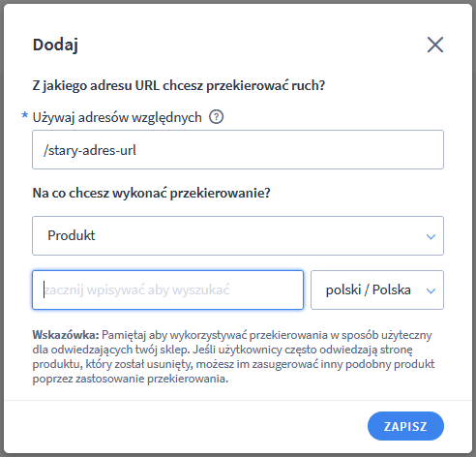Image resolution: width=476 pixels, height=457 pixels.
Task: Click the Na co chcesz wykonać przekierowanie heading
Action: pos(151,194)
